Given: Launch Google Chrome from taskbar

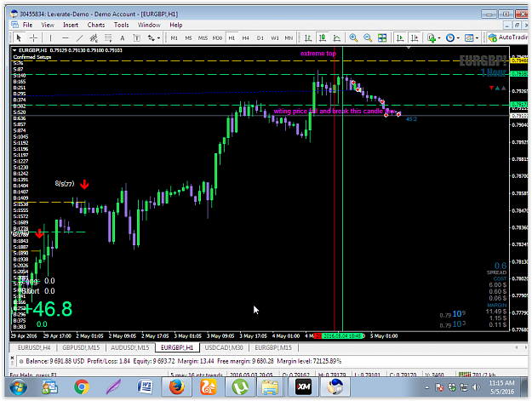Looking at the screenshot, I should [82, 387].
